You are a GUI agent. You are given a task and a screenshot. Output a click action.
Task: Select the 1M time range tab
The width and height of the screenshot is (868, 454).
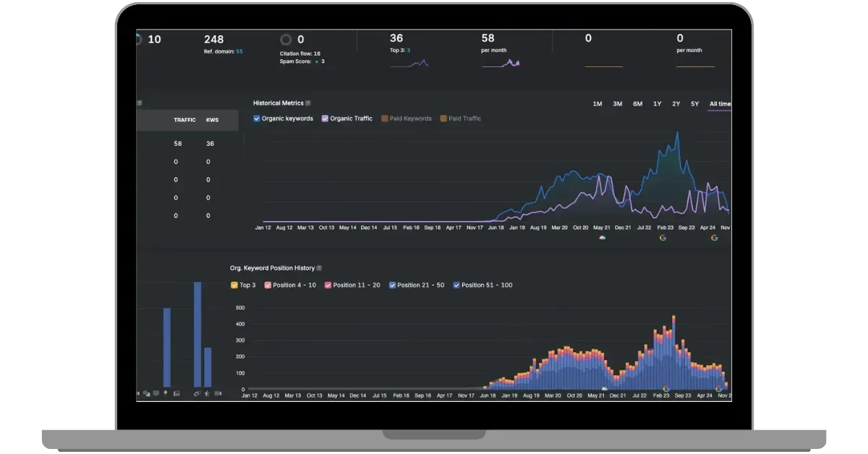(x=597, y=104)
